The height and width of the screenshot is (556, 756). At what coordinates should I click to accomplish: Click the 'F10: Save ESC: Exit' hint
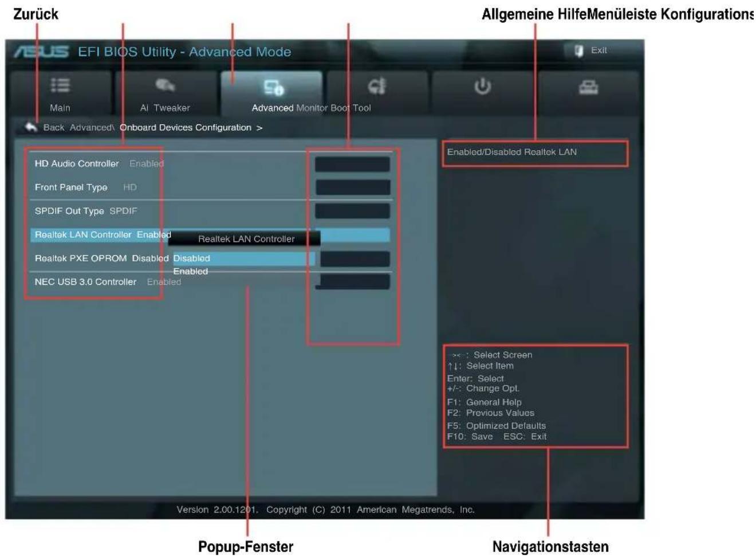[497, 436]
